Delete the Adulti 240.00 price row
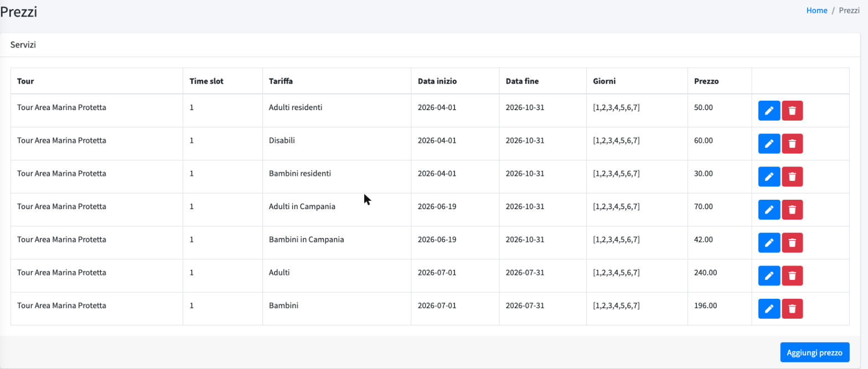 [792, 276]
